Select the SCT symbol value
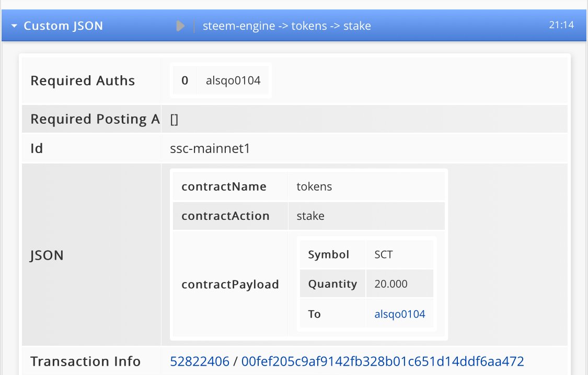The height and width of the screenshot is (375, 588). (383, 255)
